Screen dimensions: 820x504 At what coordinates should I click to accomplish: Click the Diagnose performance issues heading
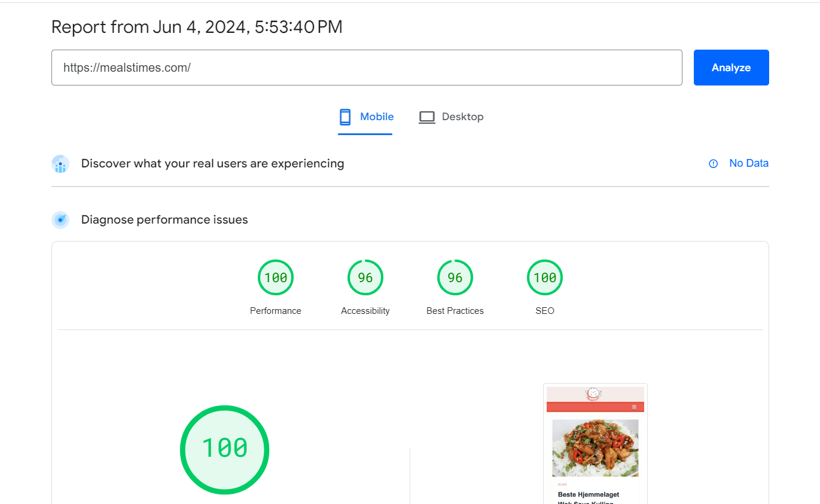pos(164,220)
